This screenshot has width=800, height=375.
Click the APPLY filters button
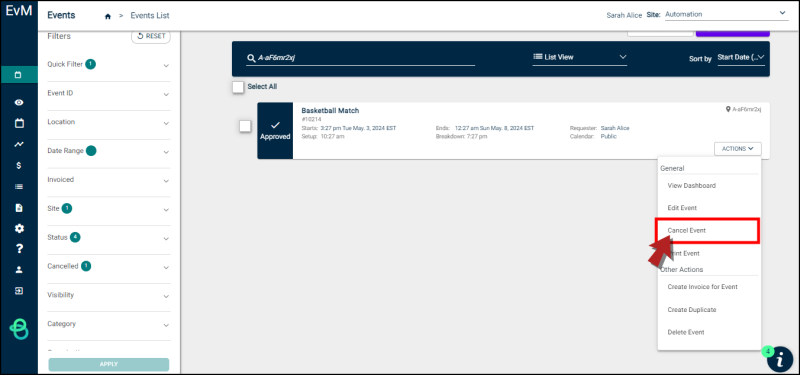(x=109, y=364)
